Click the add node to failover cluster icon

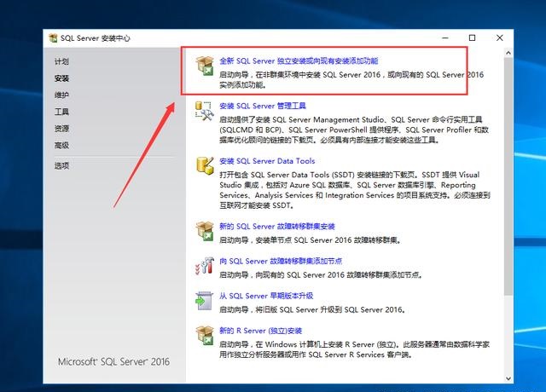pyautogui.click(x=205, y=266)
